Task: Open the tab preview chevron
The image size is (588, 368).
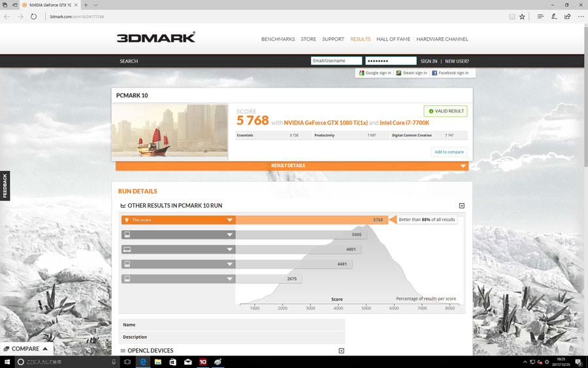Action: click(95, 5)
